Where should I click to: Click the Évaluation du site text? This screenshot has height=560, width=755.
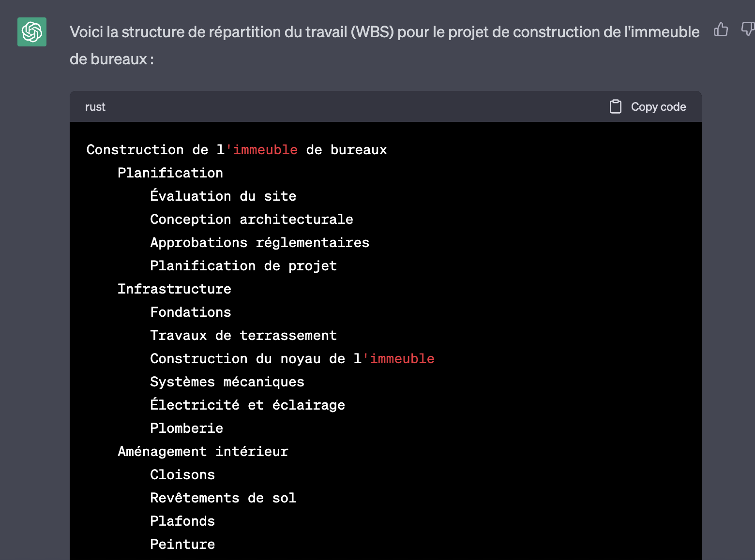[223, 196]
